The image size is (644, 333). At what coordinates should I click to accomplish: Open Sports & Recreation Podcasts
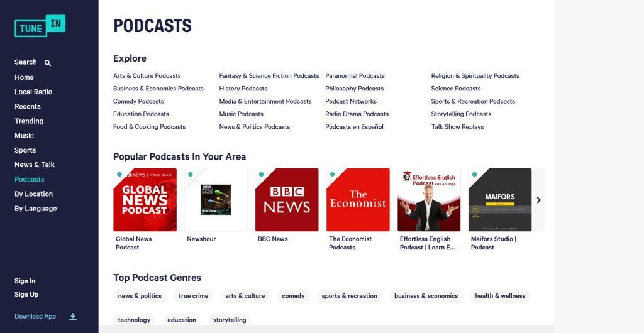[473, 101]
